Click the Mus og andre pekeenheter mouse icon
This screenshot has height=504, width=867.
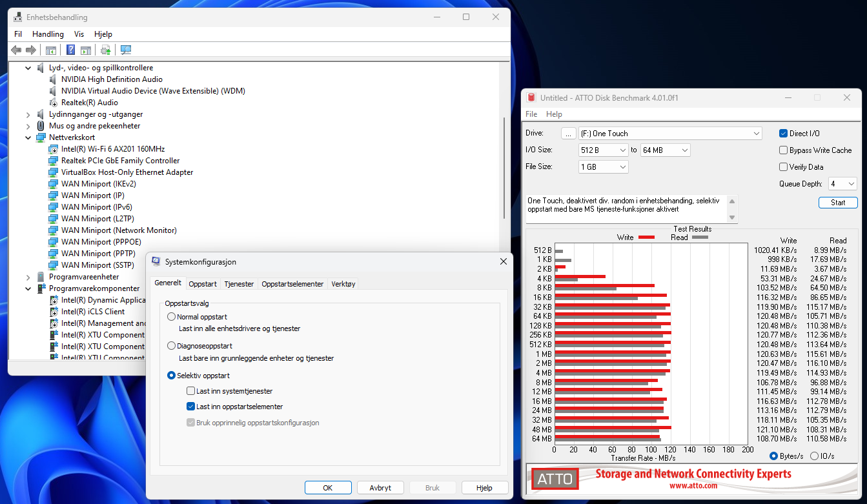coord(41,126)
